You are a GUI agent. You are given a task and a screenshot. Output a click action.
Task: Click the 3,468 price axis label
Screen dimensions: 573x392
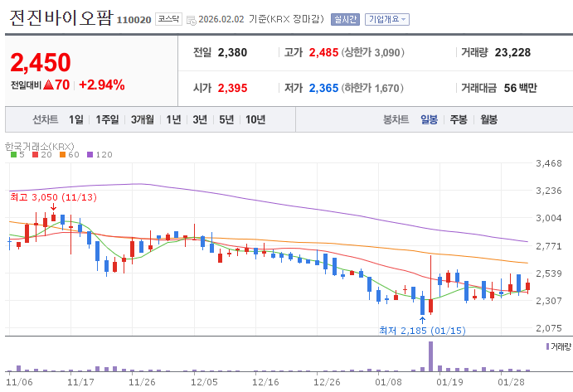click(549, 163)
